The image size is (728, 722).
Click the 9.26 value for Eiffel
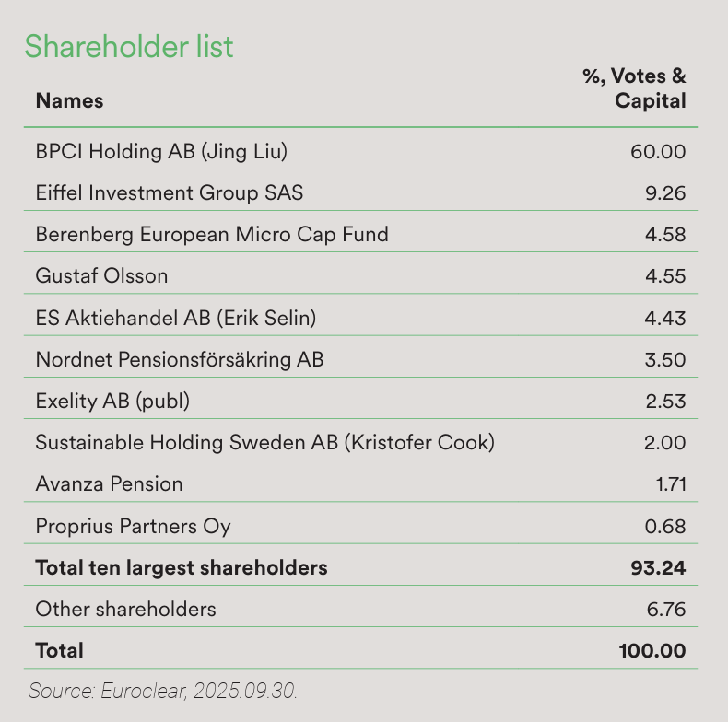665,192
